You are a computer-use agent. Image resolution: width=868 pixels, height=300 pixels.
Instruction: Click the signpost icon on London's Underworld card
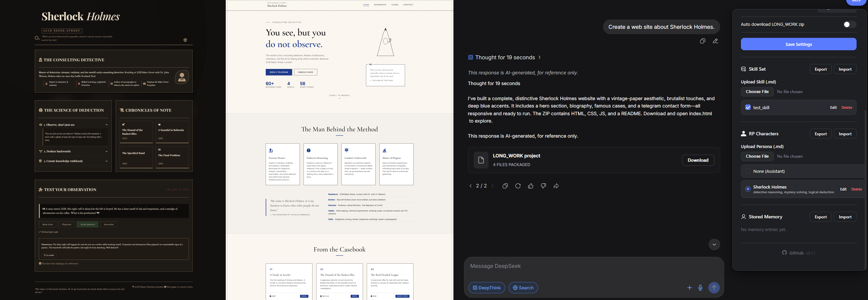coord(346,150)
